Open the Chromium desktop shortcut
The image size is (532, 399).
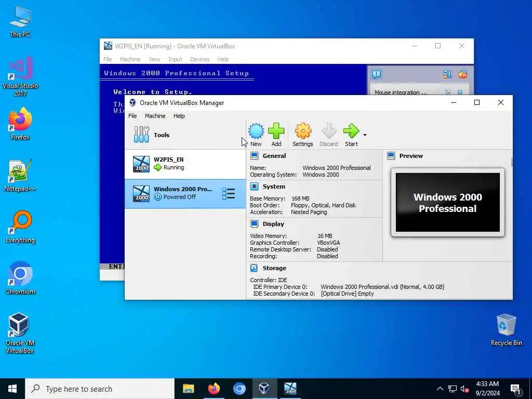click(20, 278)
